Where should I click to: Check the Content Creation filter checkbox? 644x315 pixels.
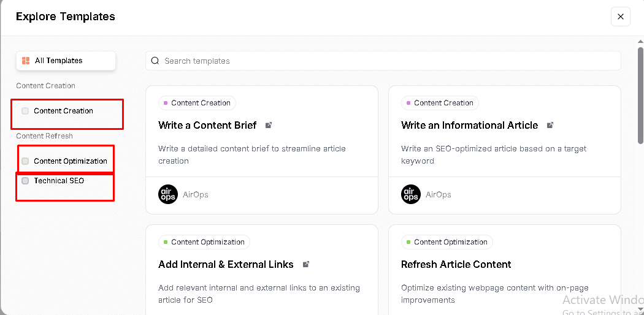(x=25, y=111)
